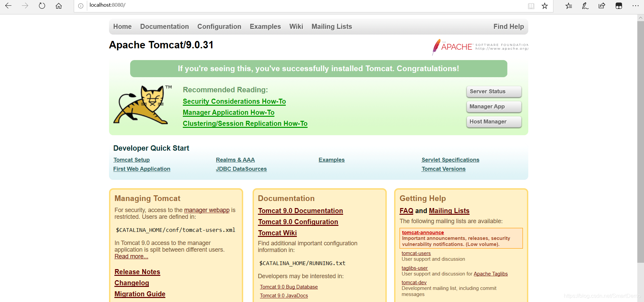Open Mailing Lists link in Getting Help
This screenshot has width=644, height=302.
[x=449, y=211]
